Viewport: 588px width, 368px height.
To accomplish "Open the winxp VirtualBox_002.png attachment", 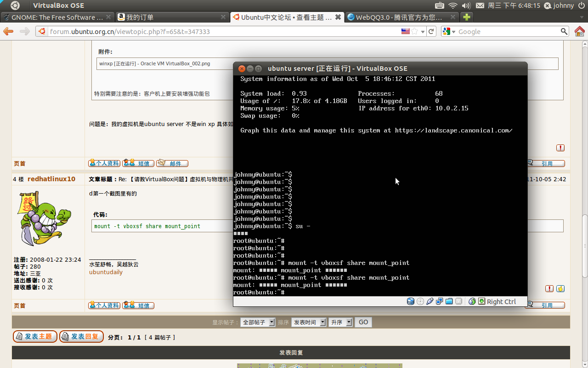I will coord(155,63).
